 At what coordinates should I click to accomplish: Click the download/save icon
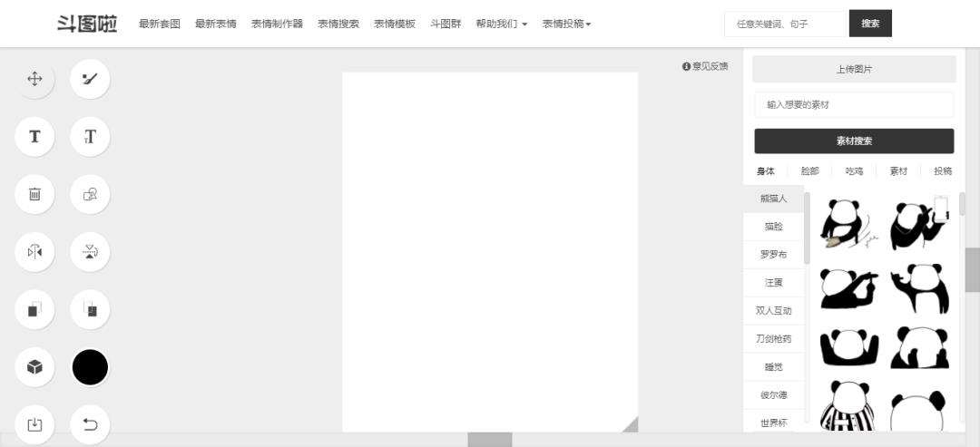34,424
